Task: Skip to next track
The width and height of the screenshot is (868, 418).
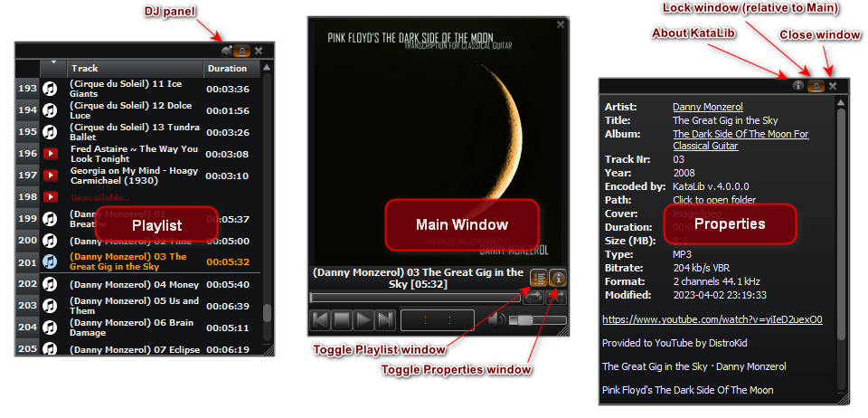Action: coord(385,320)
